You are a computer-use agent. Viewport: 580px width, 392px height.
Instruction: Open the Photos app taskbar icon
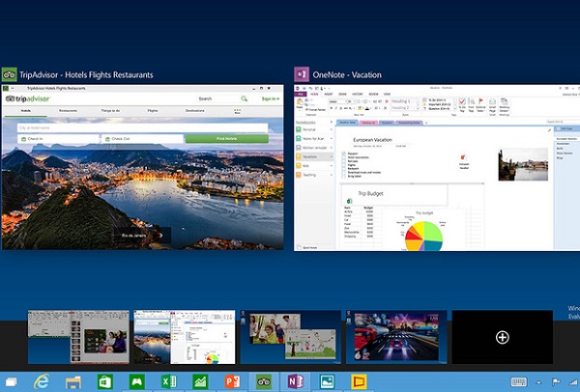(327, 381)
